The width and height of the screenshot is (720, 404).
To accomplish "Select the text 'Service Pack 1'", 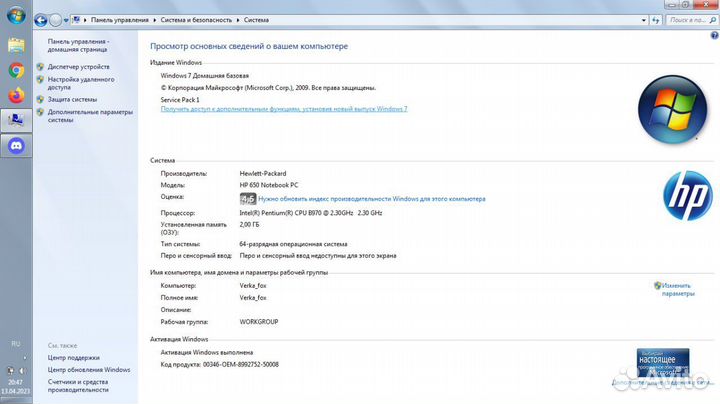I will click(x=180, y=100).
